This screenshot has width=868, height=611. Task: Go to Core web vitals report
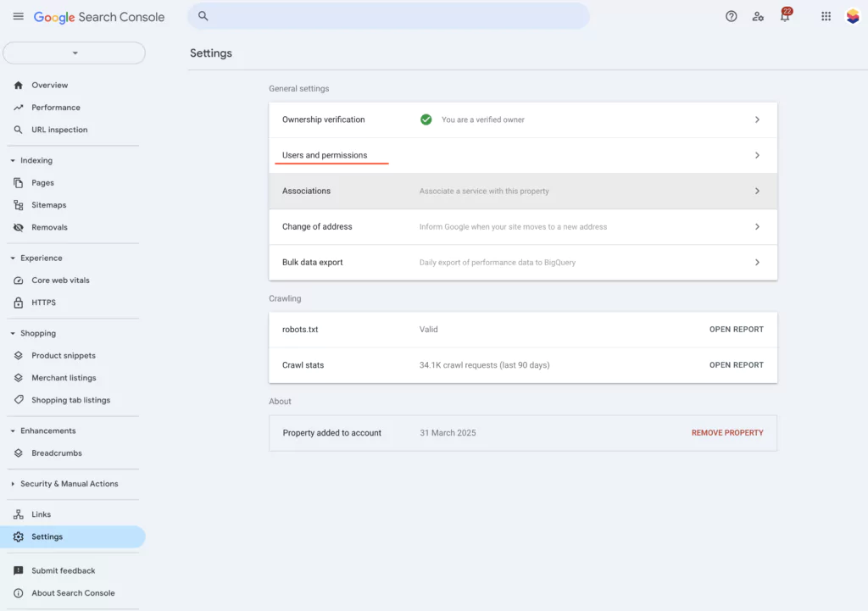click(60, 281)
